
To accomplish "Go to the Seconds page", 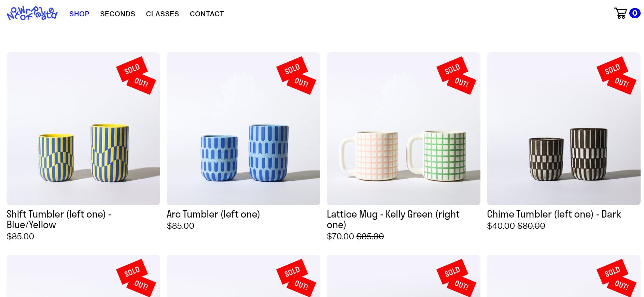I will (x=117, y=14).
